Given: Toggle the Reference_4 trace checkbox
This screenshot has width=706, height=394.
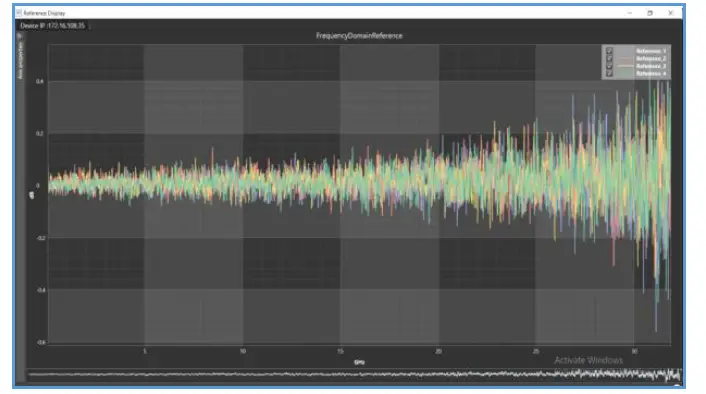Looking at the screenshot, I should (609, 73).
